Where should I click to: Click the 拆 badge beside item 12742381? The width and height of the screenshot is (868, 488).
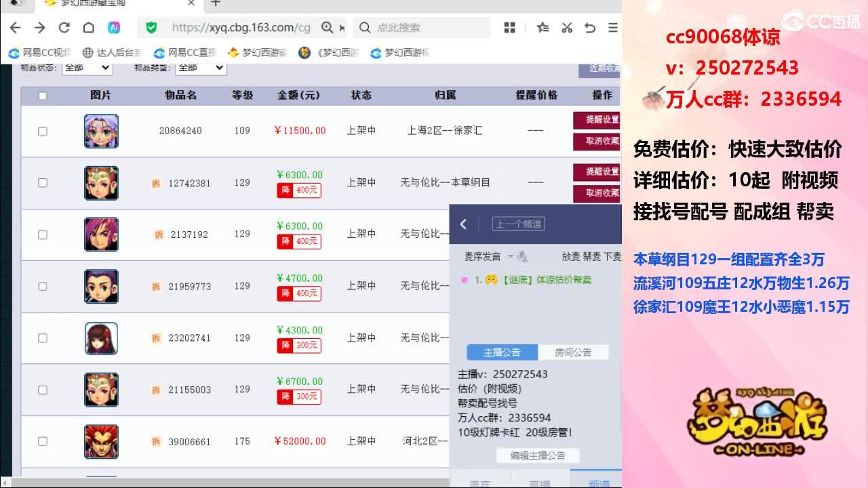click(x=157, y=183)
